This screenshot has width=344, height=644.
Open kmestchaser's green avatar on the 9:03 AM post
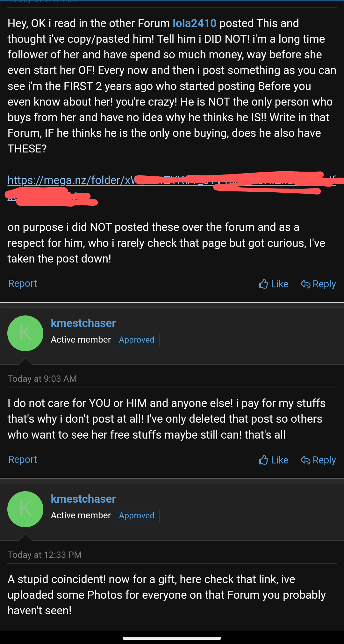point(25,333)
